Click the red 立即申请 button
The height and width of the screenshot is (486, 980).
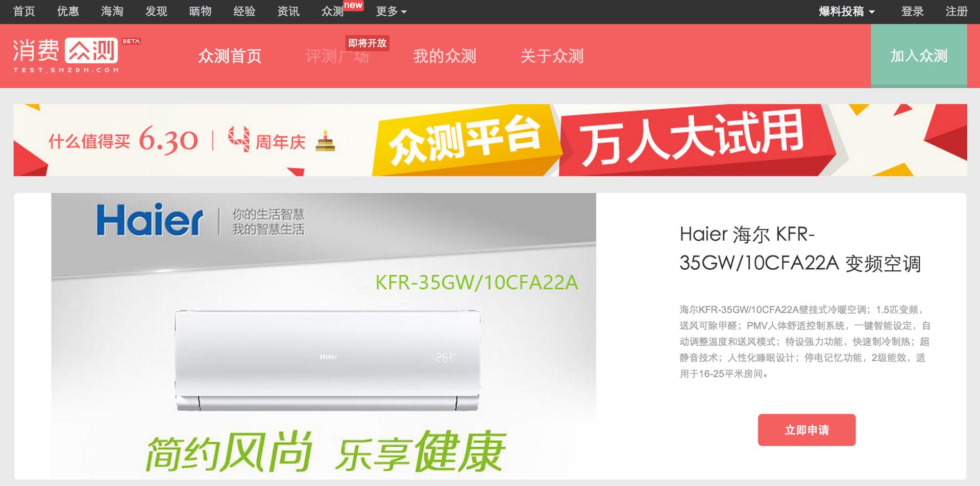click(806, 430)
